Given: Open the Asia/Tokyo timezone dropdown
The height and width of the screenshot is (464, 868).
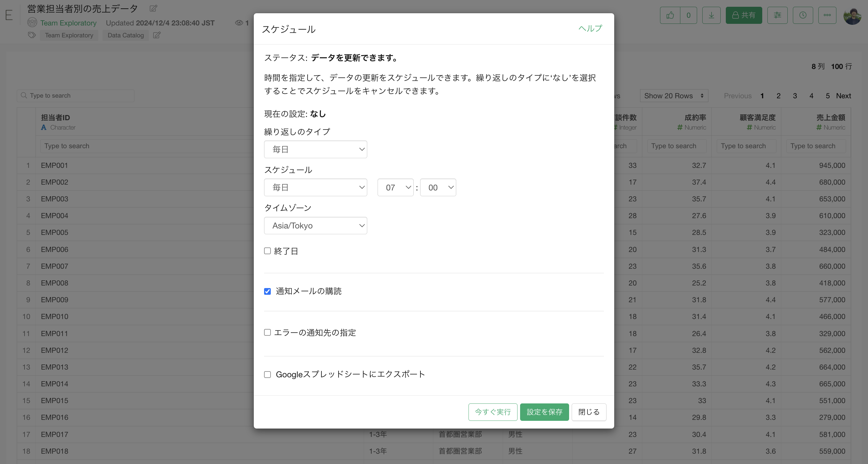Looking at the screenshot, I should pos(315,225).
